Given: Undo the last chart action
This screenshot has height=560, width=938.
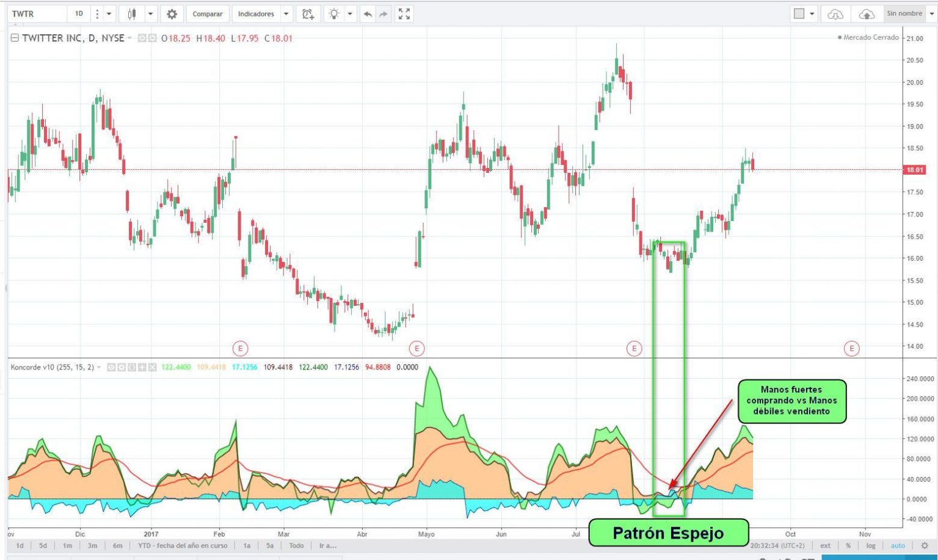Looking at the screenshot, I should coord(368,14).
